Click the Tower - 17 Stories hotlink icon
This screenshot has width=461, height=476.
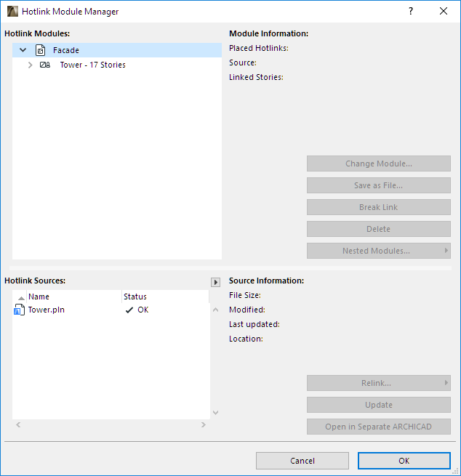pos(45,65)
